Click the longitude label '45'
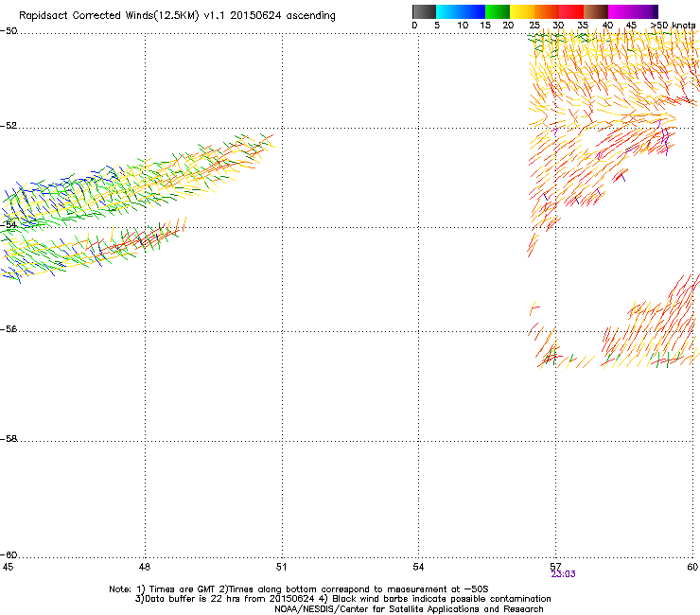 point(8,567)
